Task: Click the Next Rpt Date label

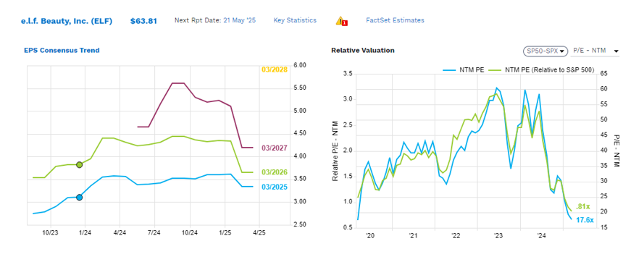Action: [198, 20]
